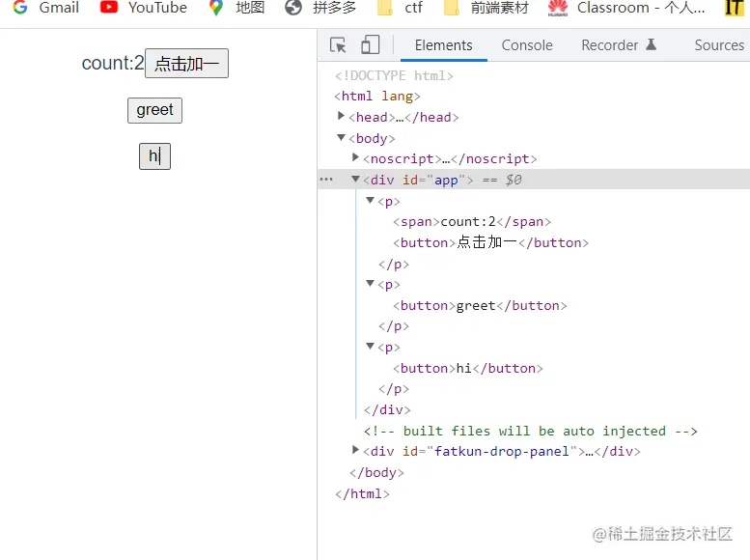
Task: Click the ellipsis beside div#app row
Action: click(x=326, y=180)
